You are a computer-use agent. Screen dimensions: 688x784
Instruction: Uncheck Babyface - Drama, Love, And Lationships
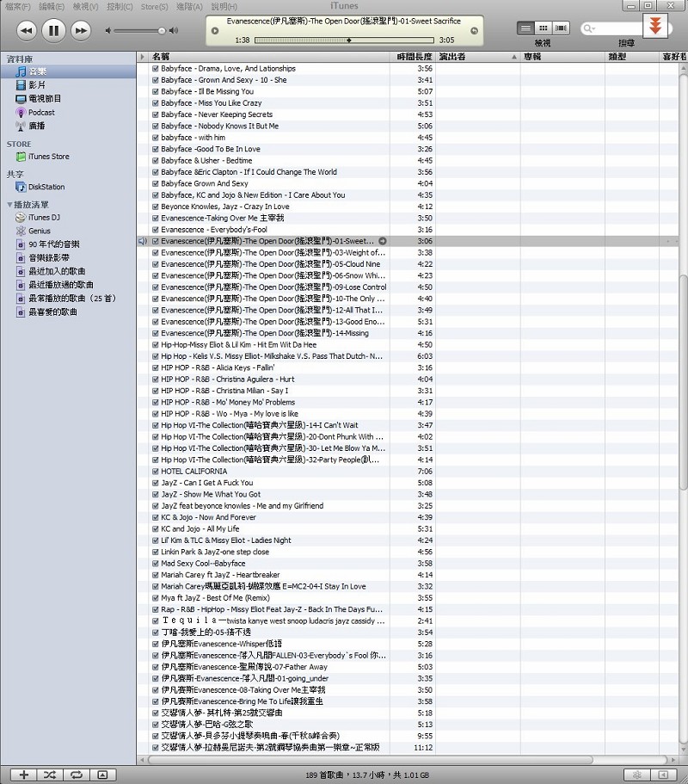(156, 69)
